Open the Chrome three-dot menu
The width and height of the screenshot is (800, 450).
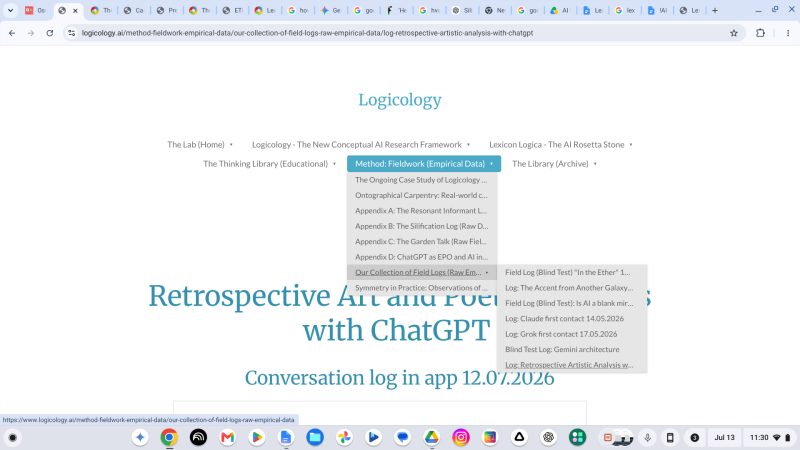point(788,33)
